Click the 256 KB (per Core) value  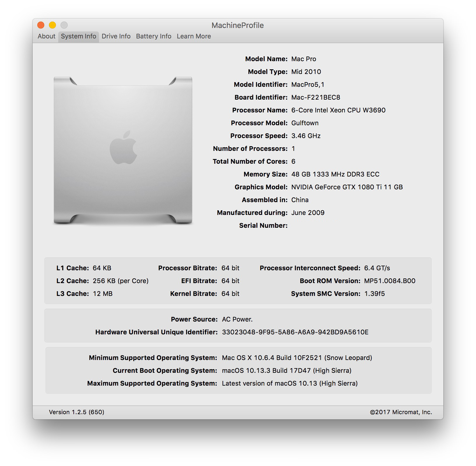coord(121,281)
